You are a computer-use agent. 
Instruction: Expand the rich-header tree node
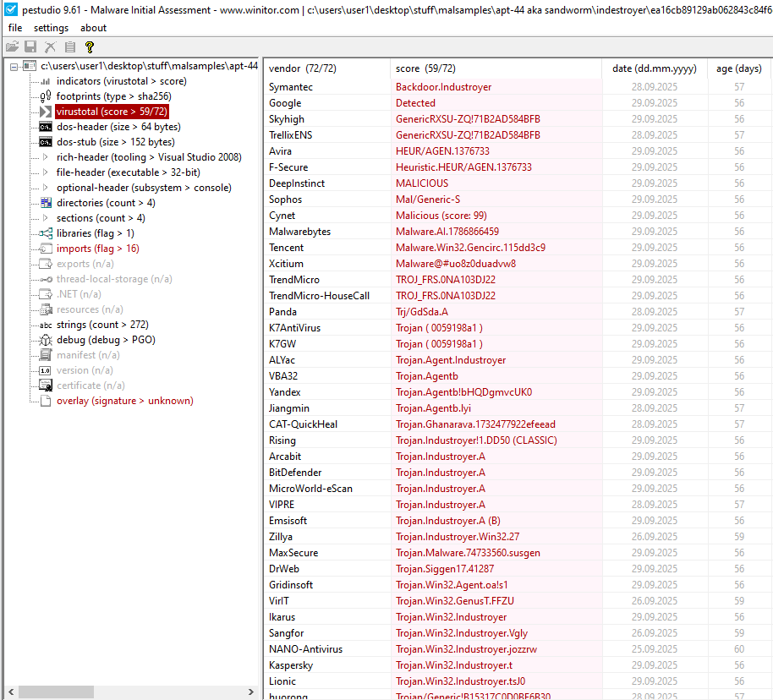point(46,157)
